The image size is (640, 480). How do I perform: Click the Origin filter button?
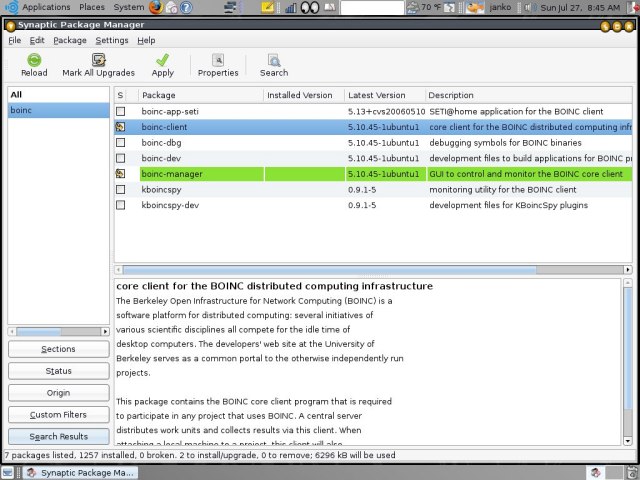coord(59,393)
